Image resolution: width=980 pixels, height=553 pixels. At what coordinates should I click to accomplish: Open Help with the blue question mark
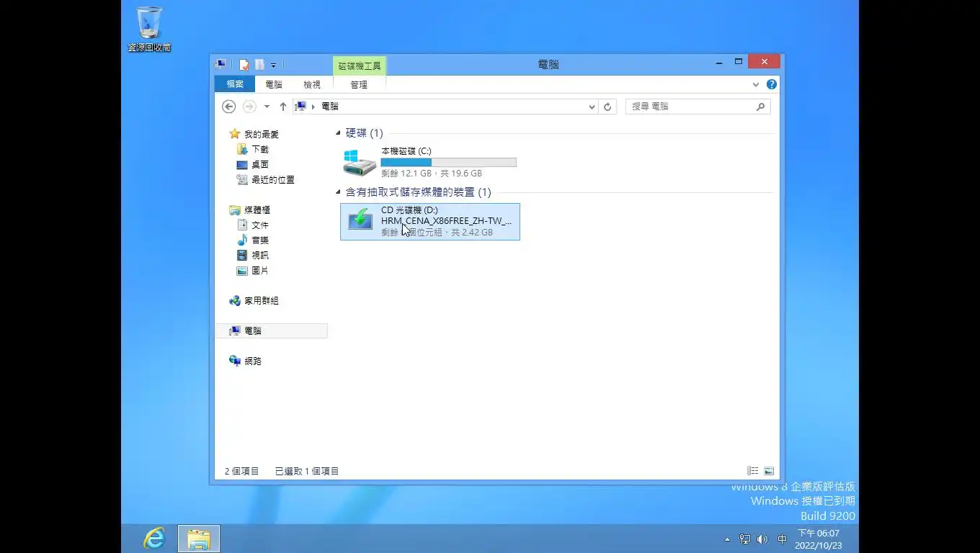click(772, 84)
